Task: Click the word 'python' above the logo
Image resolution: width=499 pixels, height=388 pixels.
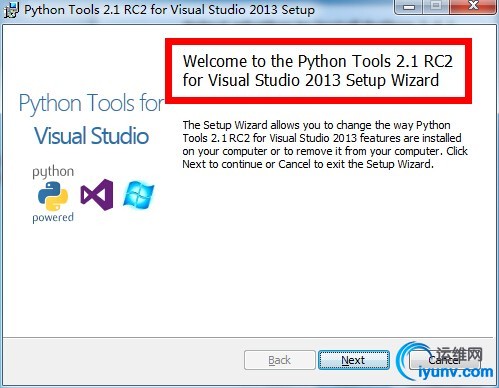Action: pyautogui.click(x=53, y=172)
